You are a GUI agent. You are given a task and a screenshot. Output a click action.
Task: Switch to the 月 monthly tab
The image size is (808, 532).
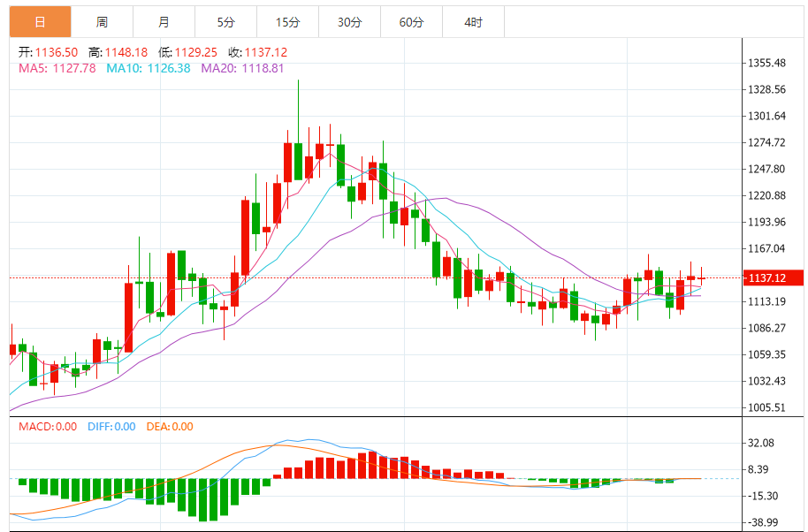point(164,22)
